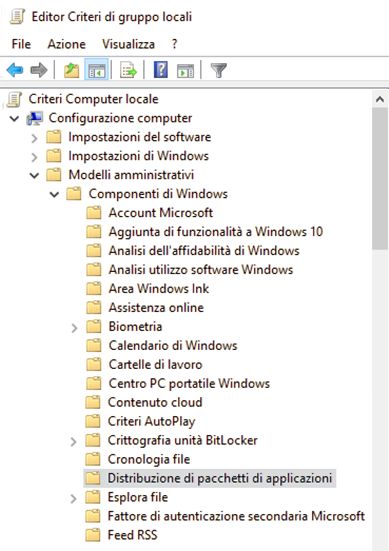Select Impostazioni di Windows
The height and width of the screenshot is (551, 389).
(138, 156)
